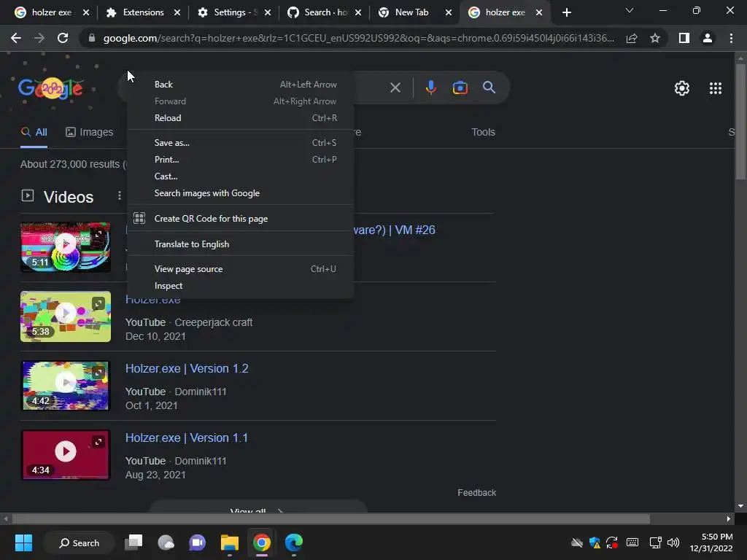Select Translate to English
Image resolution: width=747 pixels, height=560 pixels.
(x=240, y=244)
